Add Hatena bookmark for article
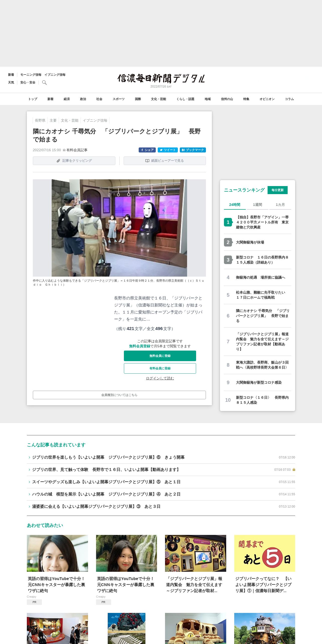Viewport: 322px width, 644px height. click(193, 150)
